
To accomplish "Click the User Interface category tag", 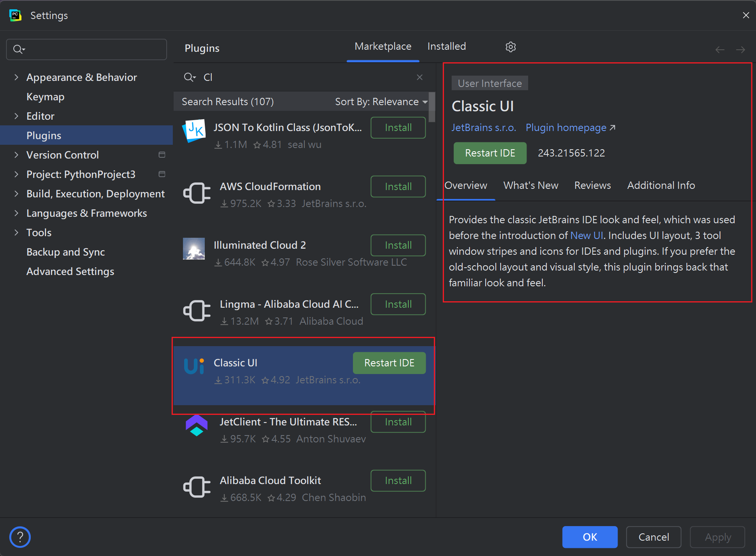I will tap(490, 83).
